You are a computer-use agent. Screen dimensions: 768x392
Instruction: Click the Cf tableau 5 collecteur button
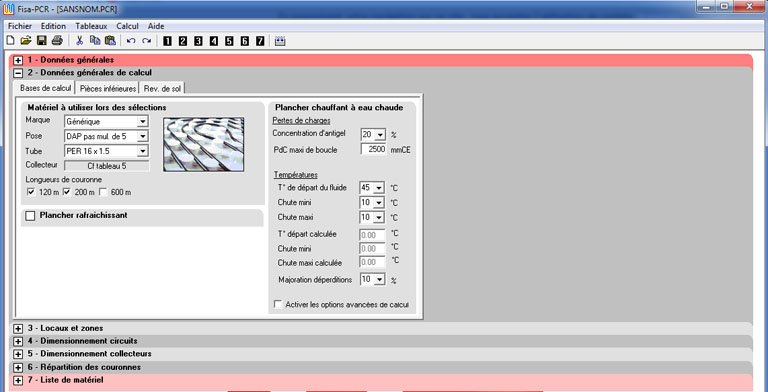(x=107, y=166)
